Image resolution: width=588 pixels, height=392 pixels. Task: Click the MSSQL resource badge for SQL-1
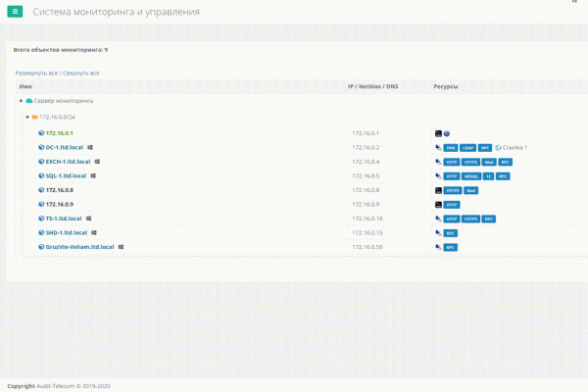coord(470,175)
